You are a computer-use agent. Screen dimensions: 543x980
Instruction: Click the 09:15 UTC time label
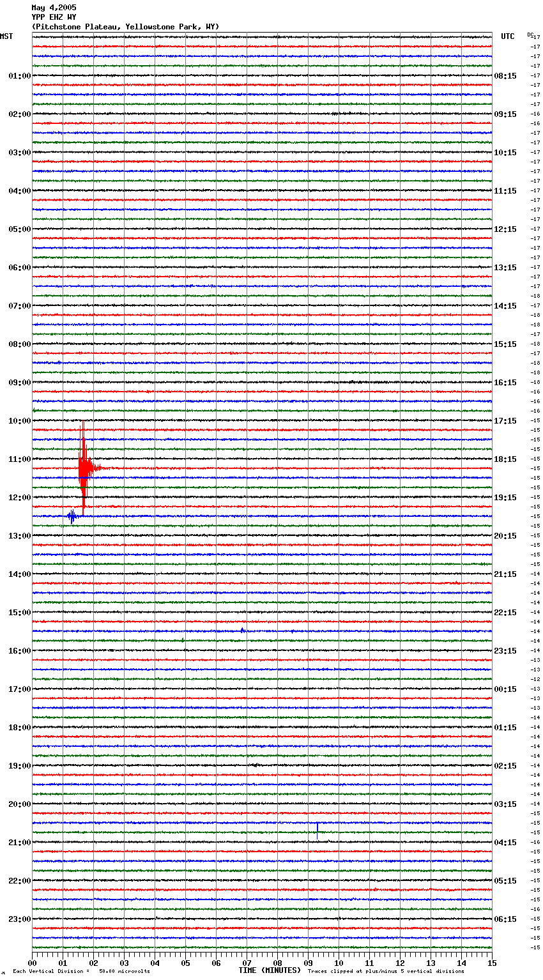pyautogui.click(x=505, y=114)
